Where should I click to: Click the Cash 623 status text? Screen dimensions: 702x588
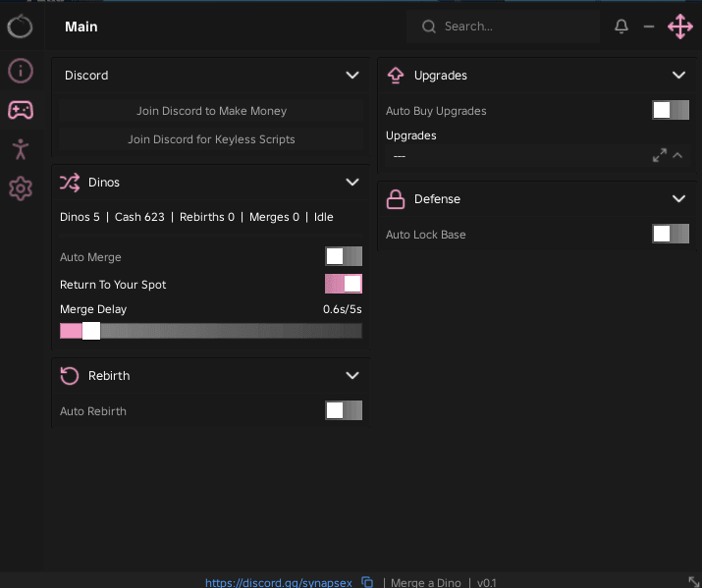(139, 217)
